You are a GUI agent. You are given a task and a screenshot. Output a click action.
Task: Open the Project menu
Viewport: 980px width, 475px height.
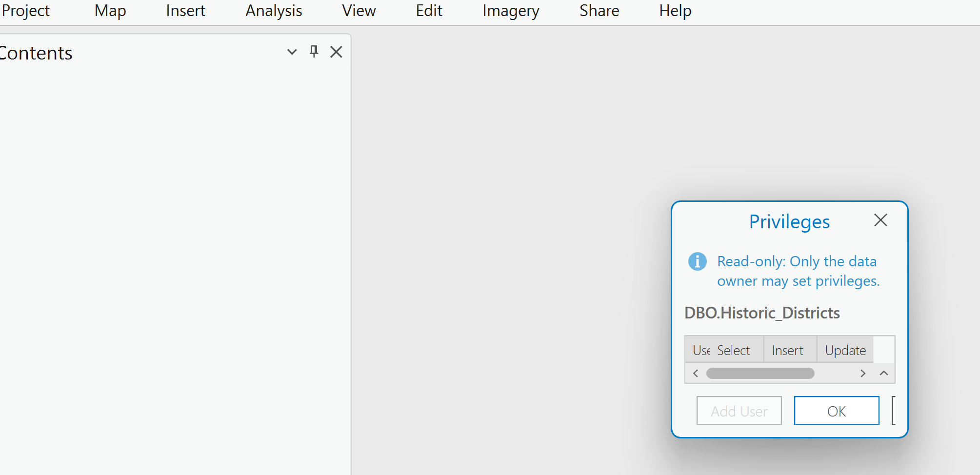[25, 10]
